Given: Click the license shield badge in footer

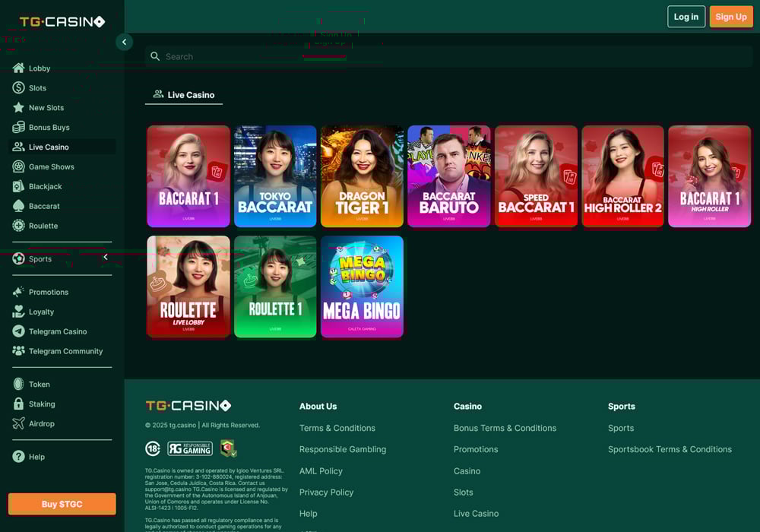Looking at the screenshot, I should (x=228, y=448).
